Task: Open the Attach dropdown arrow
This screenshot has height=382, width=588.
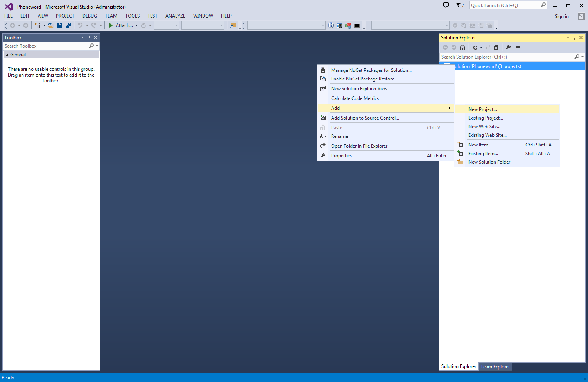Action: coord(136,25)
